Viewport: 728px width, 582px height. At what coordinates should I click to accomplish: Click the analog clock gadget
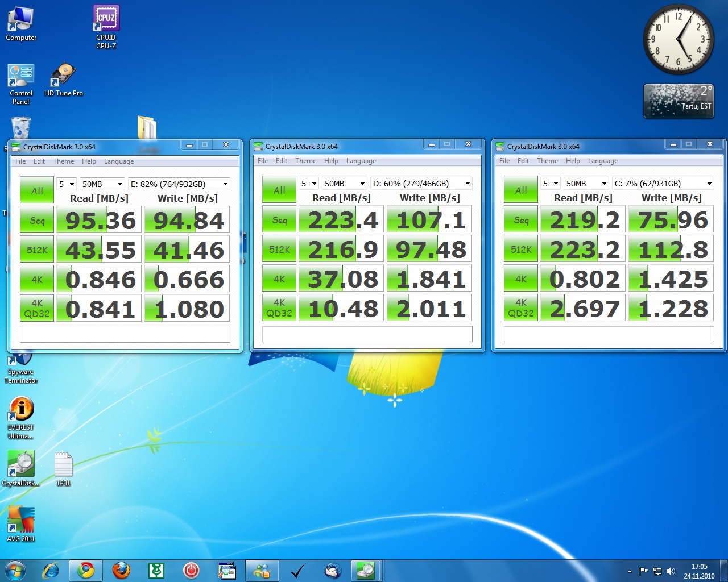pyautogui.click(x=679, y=40)
